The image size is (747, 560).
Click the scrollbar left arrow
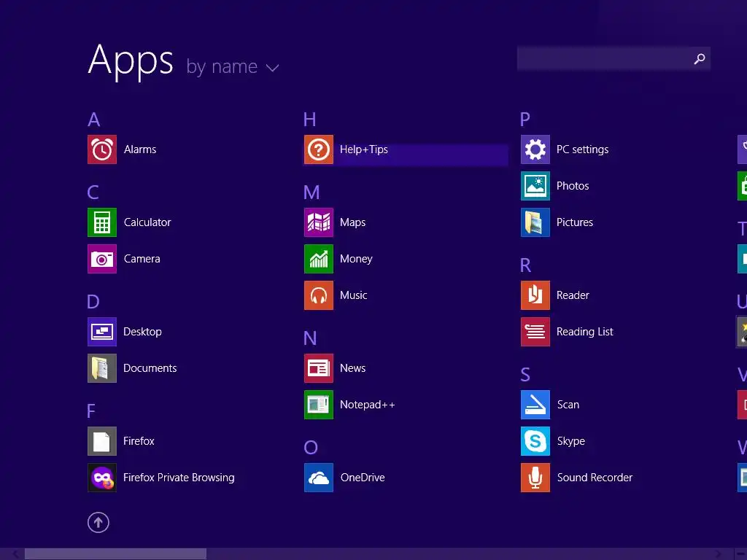point(15,554)
